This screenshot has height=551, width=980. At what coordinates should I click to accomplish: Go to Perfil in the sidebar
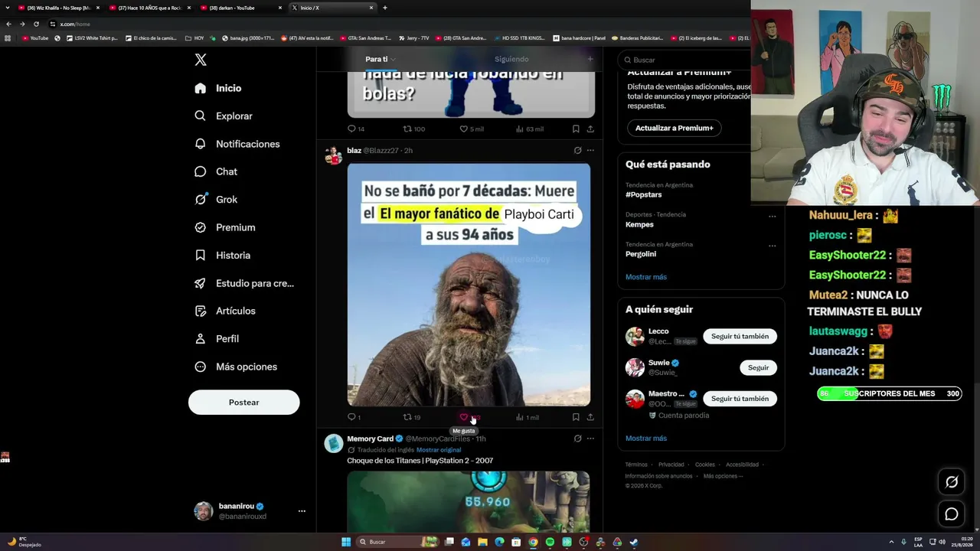(217, 339)
